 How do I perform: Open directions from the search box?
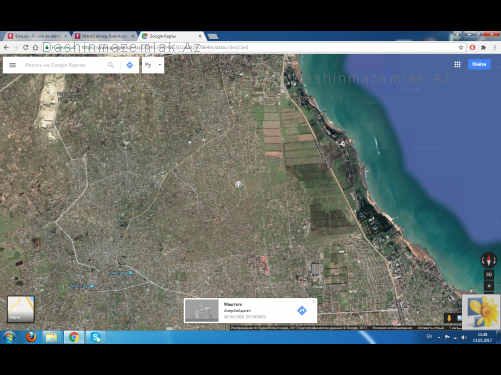coord(130,65)
